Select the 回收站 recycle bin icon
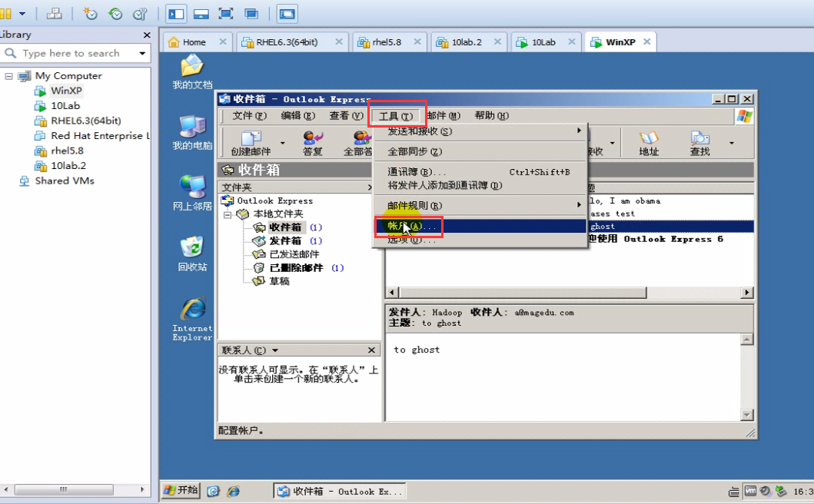Screen dimensions: 814x504 pos(192,254)
